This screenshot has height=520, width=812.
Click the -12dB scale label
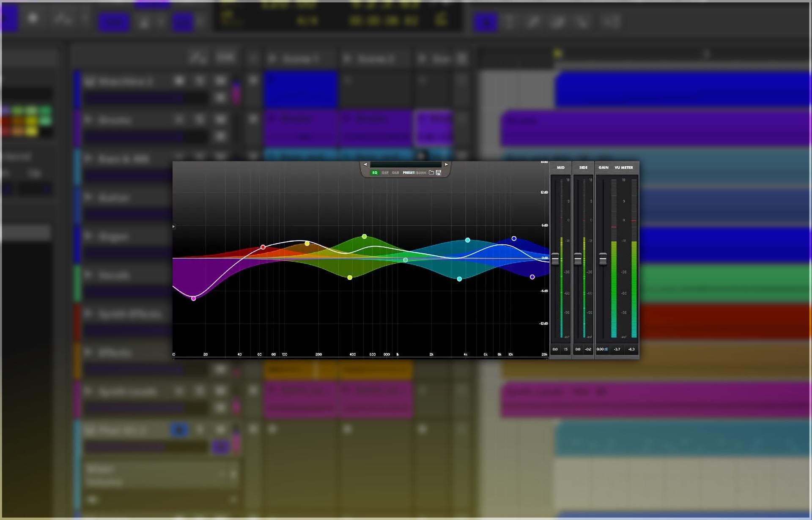point(544,323)
